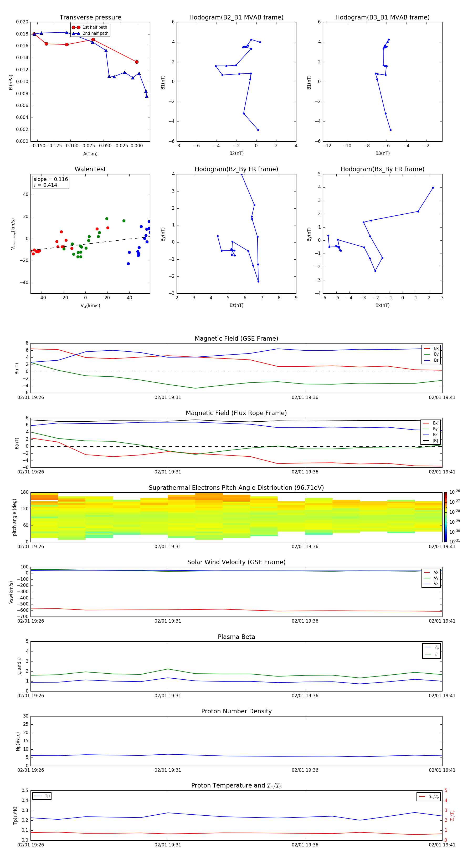This screenshot has width=473, height=868.
Task: Click the 'Solar Wind Velocity (GSE Frame)' title
Action: [236, 562]
